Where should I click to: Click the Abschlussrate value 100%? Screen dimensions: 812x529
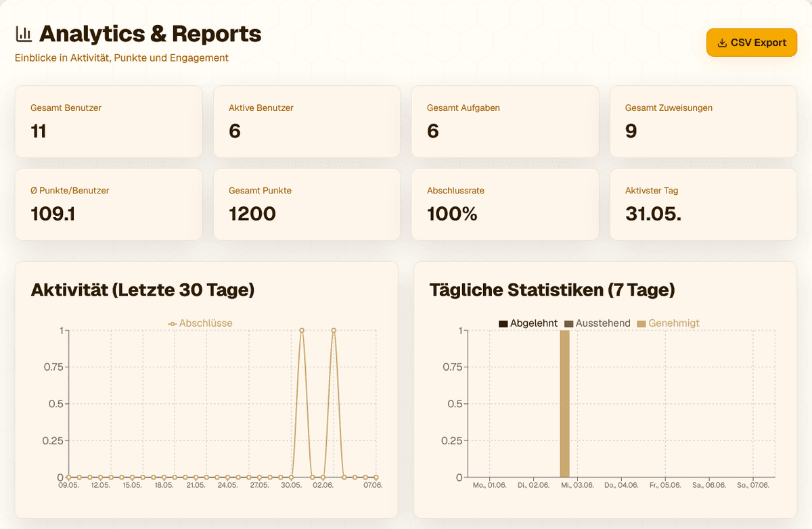tap(452, 214)
